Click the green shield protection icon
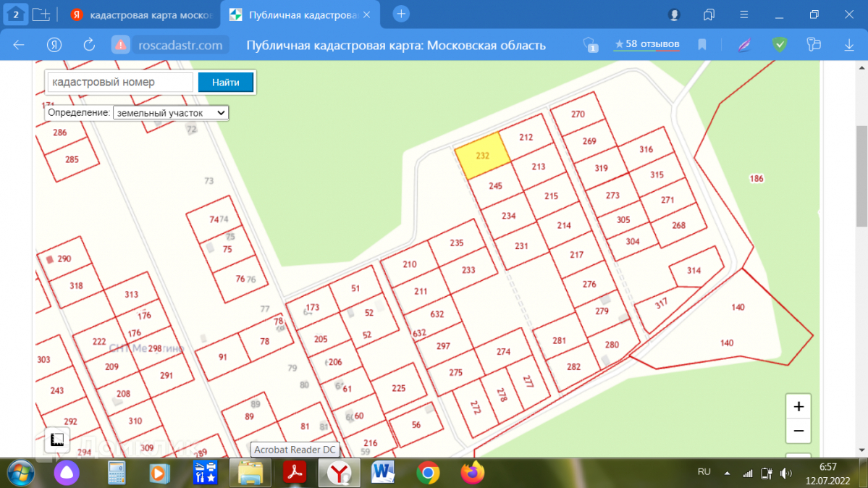The image size is (868, 488). (780, 45)
